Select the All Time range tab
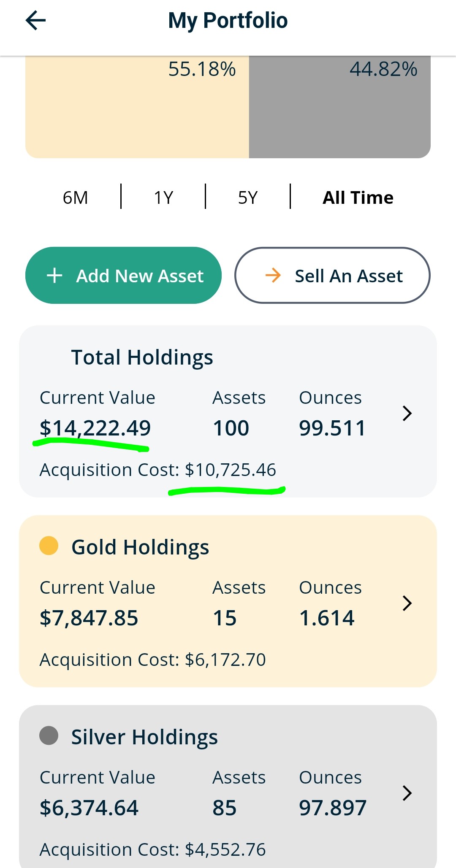 [358, 197]
